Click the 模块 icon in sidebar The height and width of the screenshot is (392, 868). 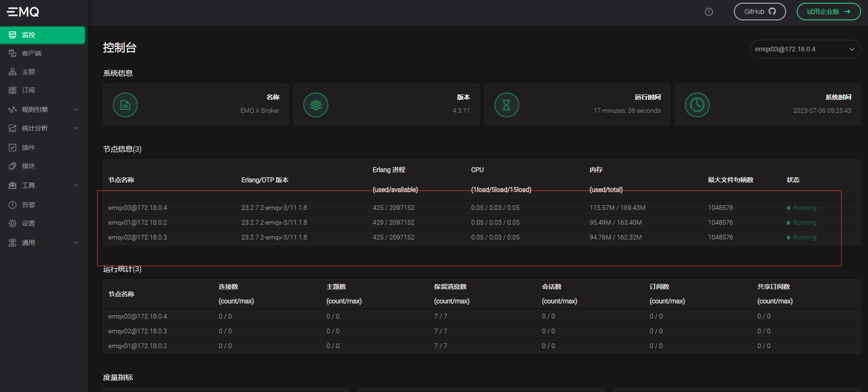[x=12, y=166]
